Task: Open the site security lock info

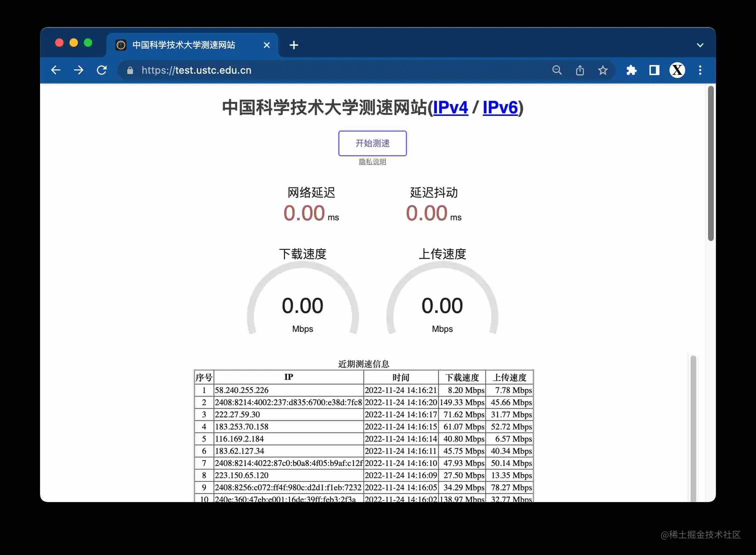Action: pos(129,70)
